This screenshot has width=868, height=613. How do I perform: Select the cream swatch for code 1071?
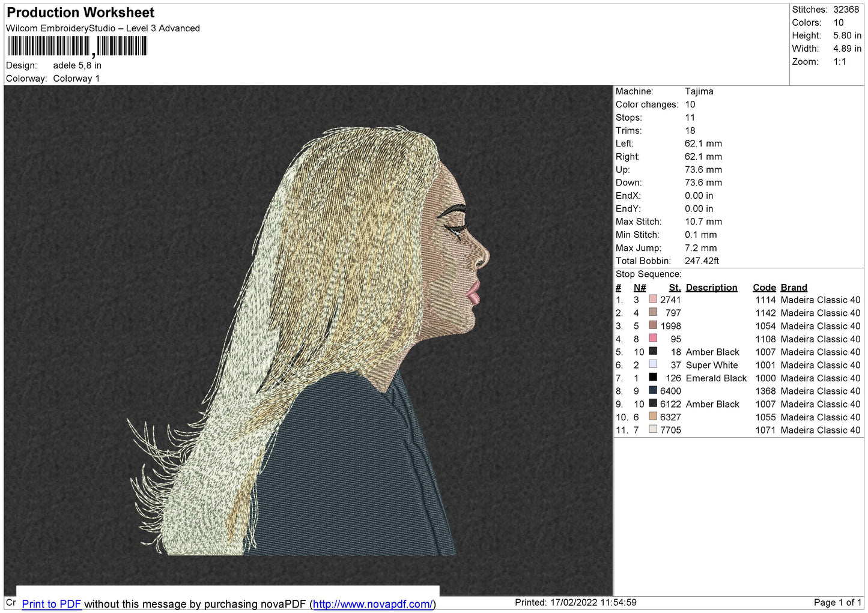click(x=653, y=429)
